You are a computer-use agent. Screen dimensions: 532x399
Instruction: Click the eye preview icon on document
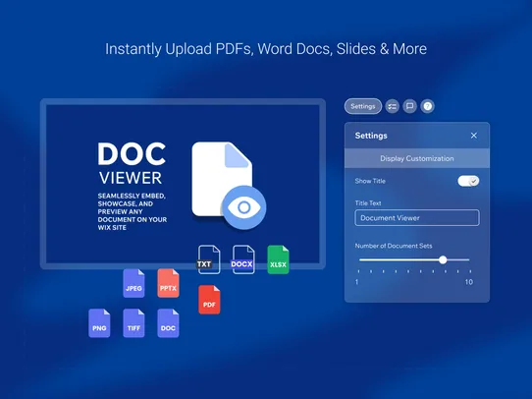point(244,207)
